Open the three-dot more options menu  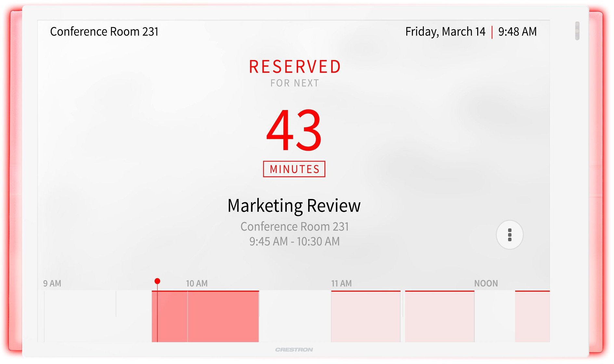pyautogui.click(x=509, y=235)
